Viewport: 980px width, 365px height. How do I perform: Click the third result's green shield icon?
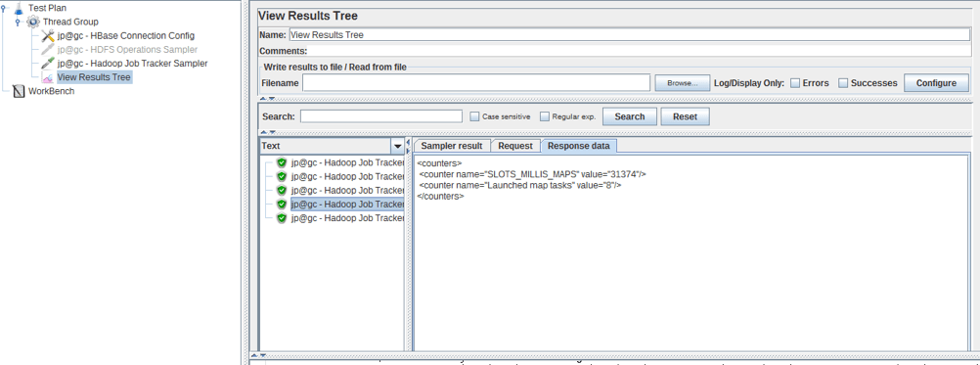(x=282, y=190)
